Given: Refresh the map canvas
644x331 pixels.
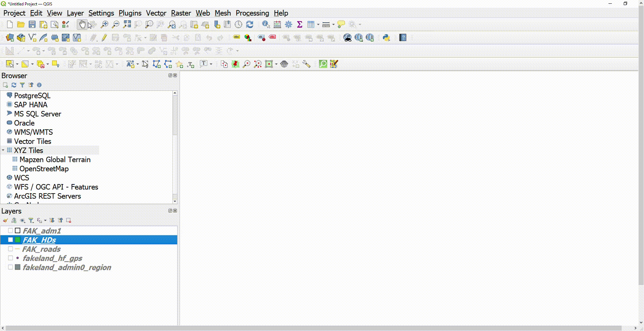Looking at the screenshot, I should pyautogui.click(x=250, y=24).
